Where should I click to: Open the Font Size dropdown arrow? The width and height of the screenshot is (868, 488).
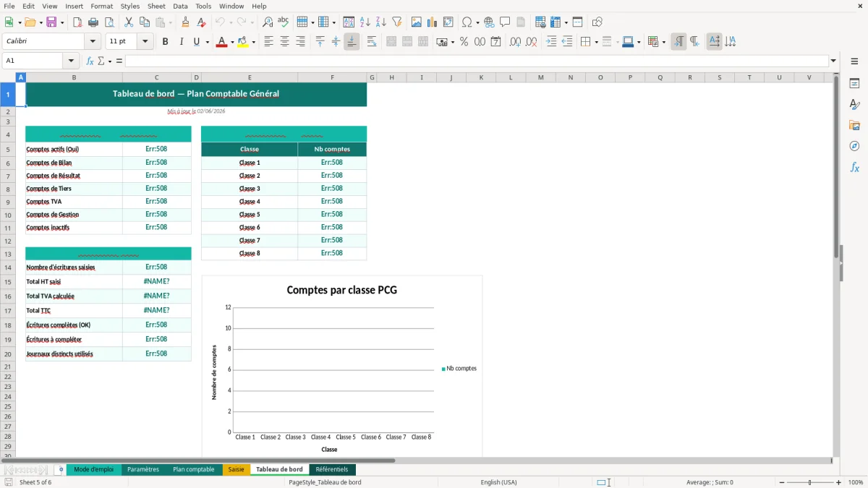[145, 42]
